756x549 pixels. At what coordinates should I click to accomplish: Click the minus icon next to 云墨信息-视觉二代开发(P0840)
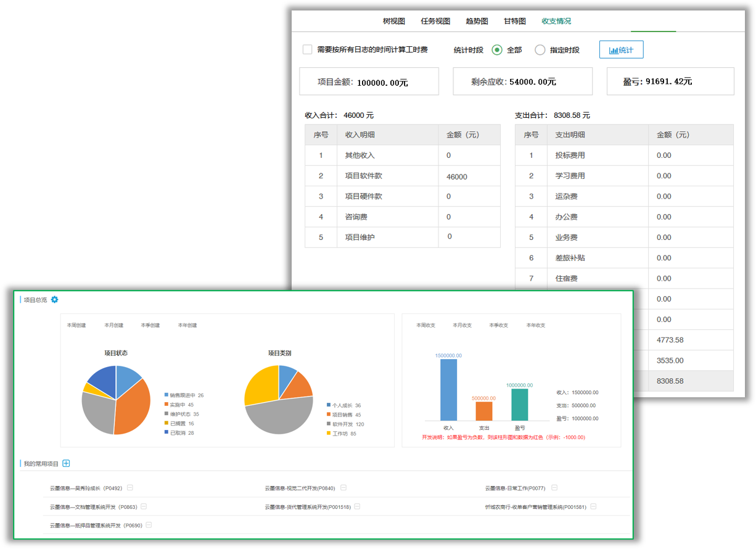pos(343,487)
